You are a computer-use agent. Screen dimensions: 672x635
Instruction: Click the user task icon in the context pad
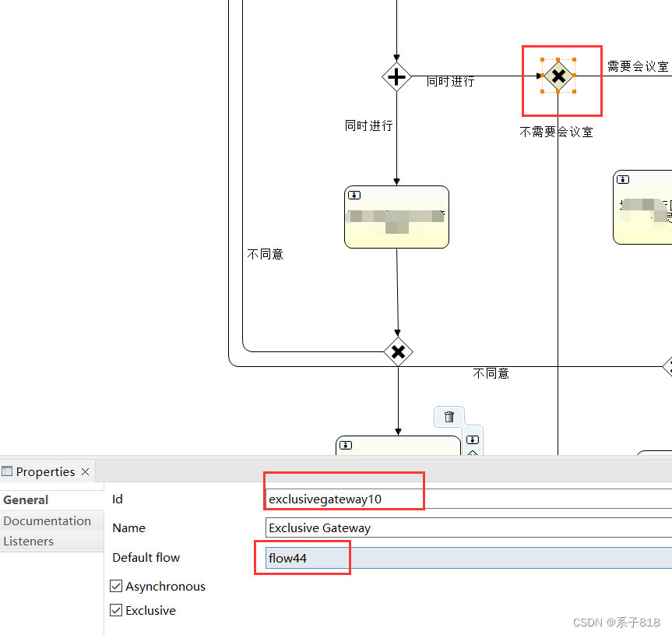473,440
